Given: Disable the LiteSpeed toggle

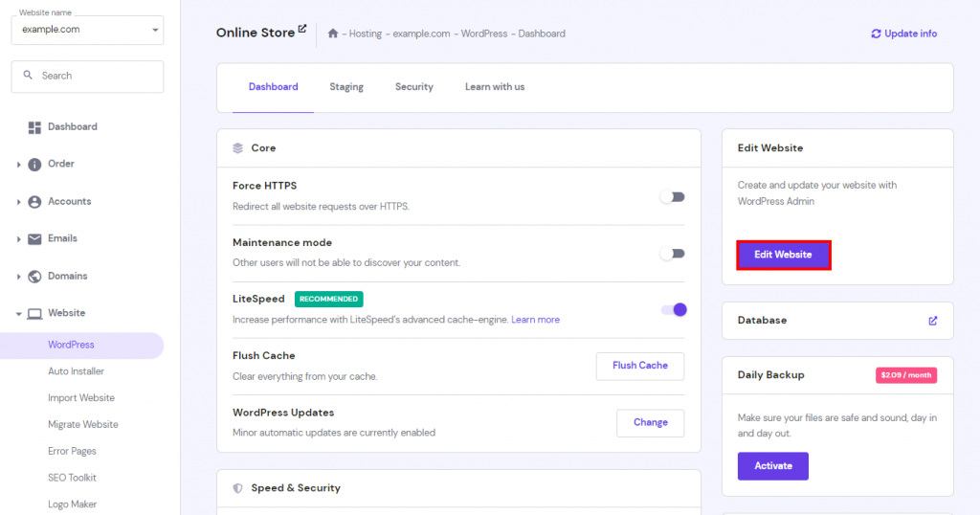Looking at the screenshot, I should click(674, 309).
